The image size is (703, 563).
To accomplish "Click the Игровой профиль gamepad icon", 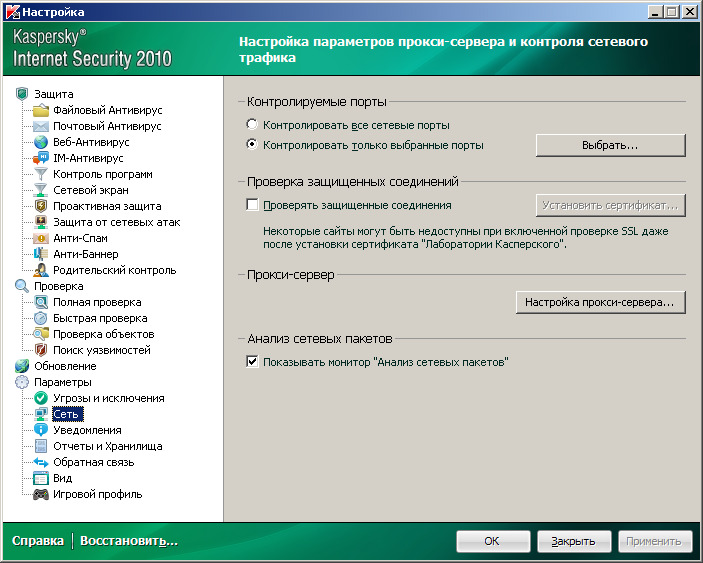I will (x=41, y=494).
